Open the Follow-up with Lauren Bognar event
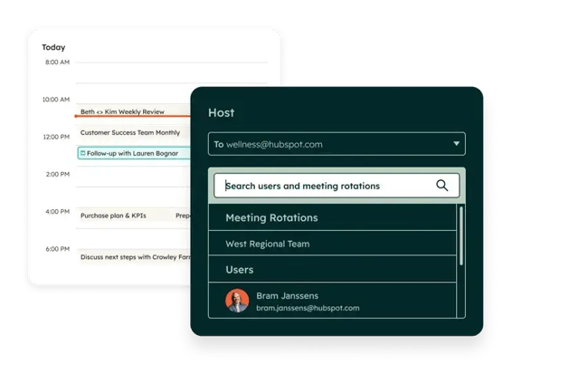 (134, 153)
